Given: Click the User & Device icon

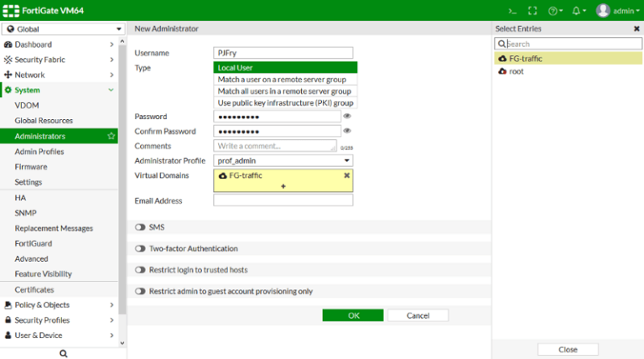Looking at the screenshot, I should point(8,336).
